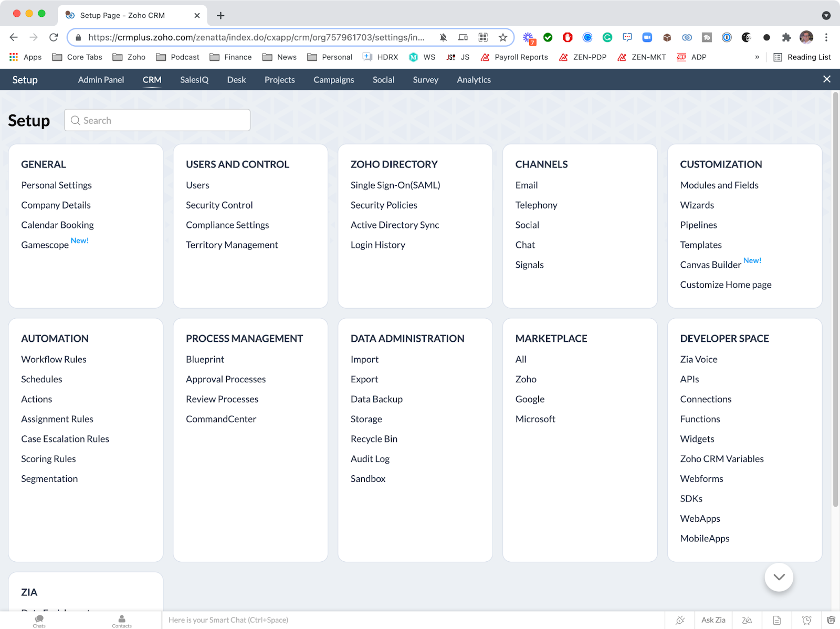Click the round scroll-down chevron button
This screenshot has height=629, width=840.
[x=779, y=577]
